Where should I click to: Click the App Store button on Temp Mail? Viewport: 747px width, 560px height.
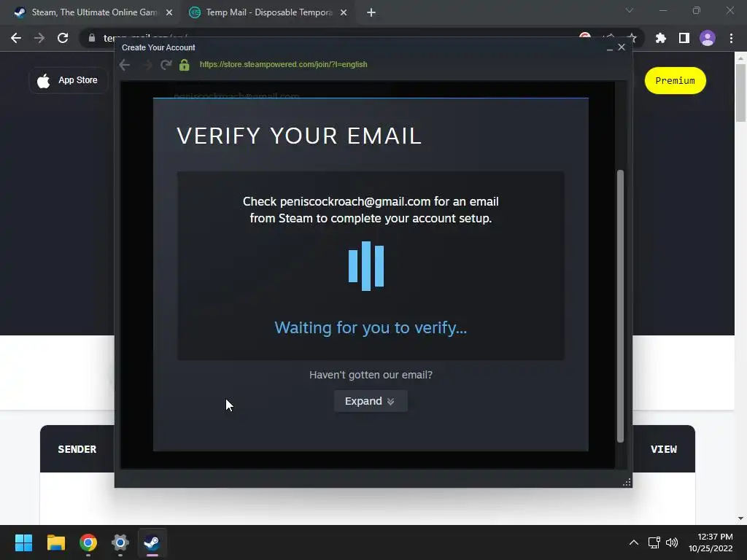(69, 80)
